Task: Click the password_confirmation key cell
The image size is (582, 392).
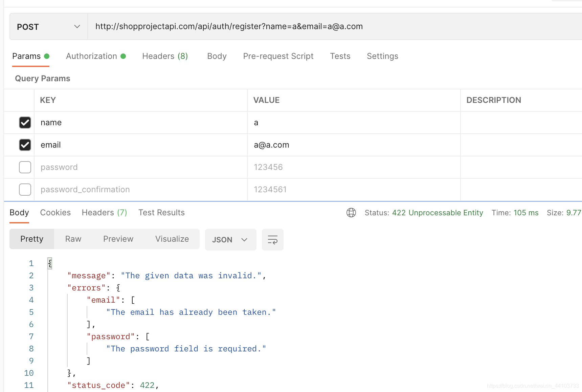Action: tap(141, 190)
